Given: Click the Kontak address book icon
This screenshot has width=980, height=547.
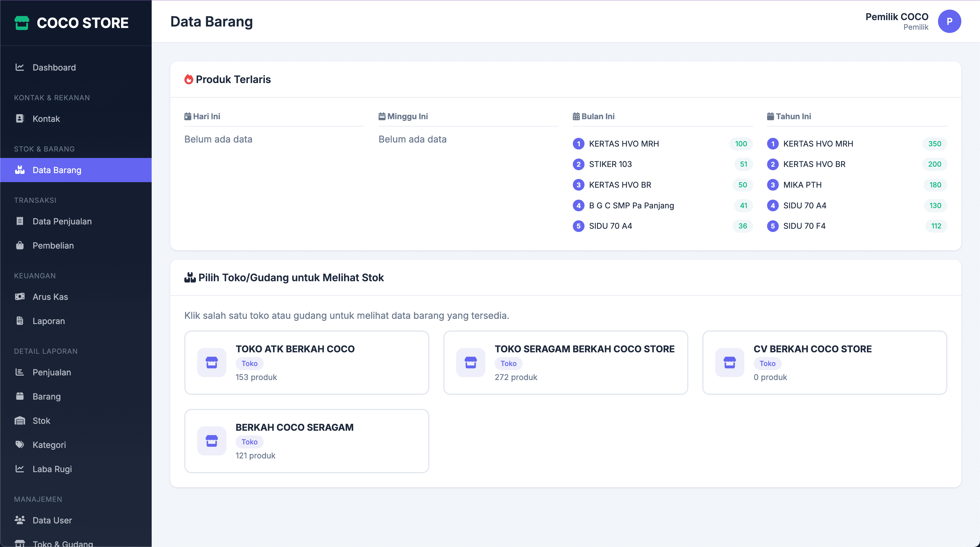Looking at the screenshot, I should [20, 119].
